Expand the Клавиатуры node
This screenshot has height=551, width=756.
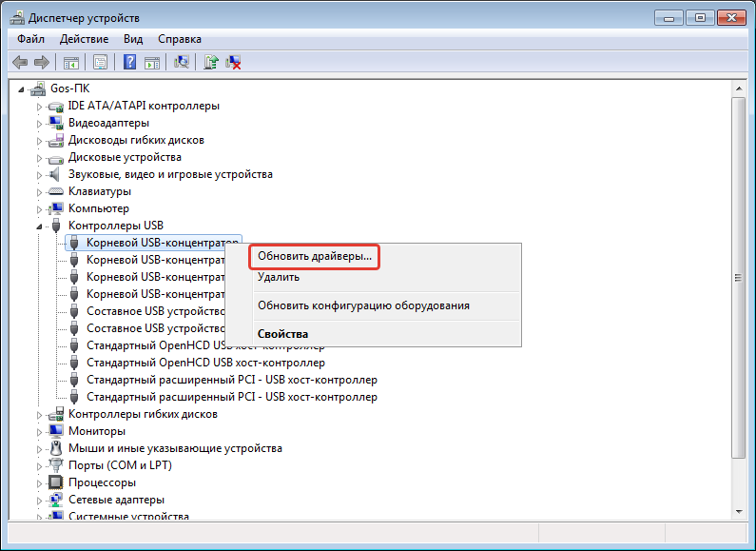(x=40, y=192)
